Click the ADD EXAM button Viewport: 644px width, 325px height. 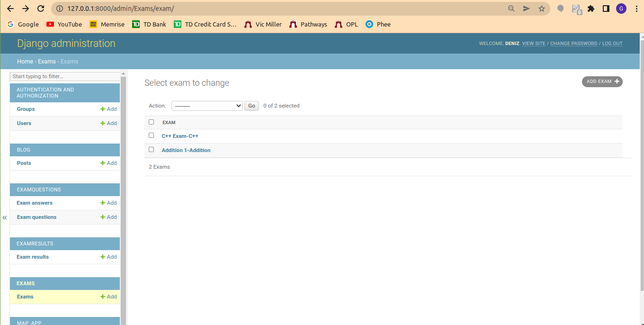tap(602, 81)
